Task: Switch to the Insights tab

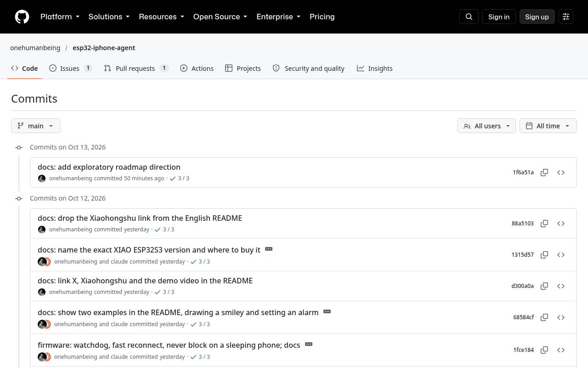Action: [x=374, y=69]
